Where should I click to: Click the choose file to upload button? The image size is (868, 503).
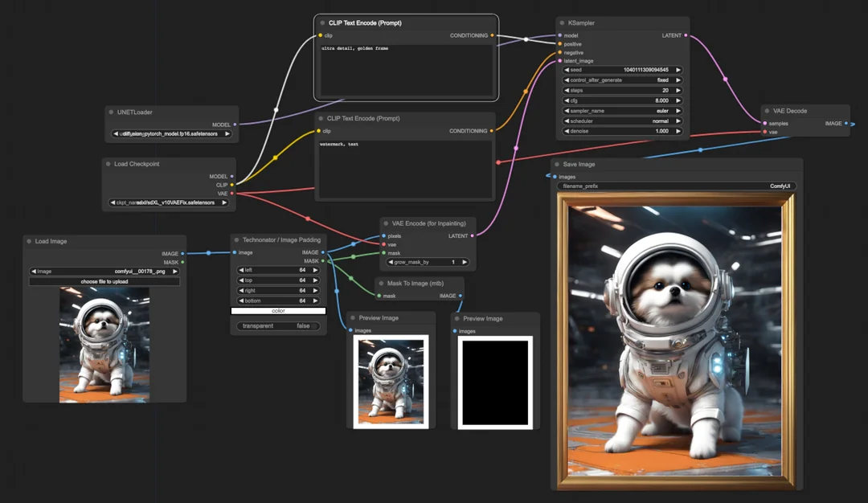[104, 282]
